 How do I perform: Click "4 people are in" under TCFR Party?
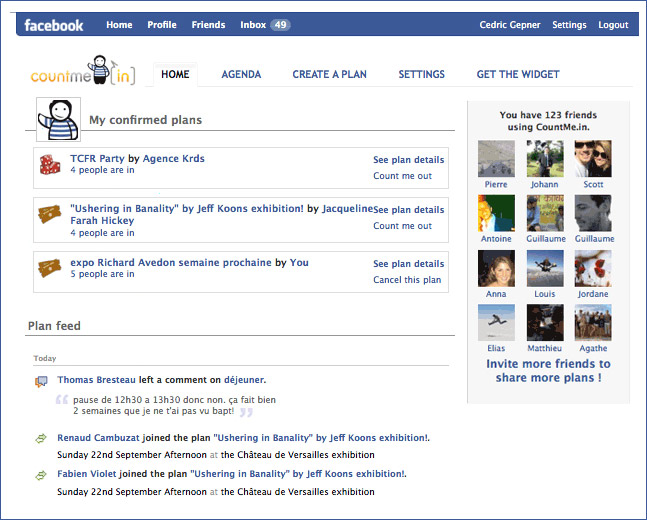[x=102, y=170]
